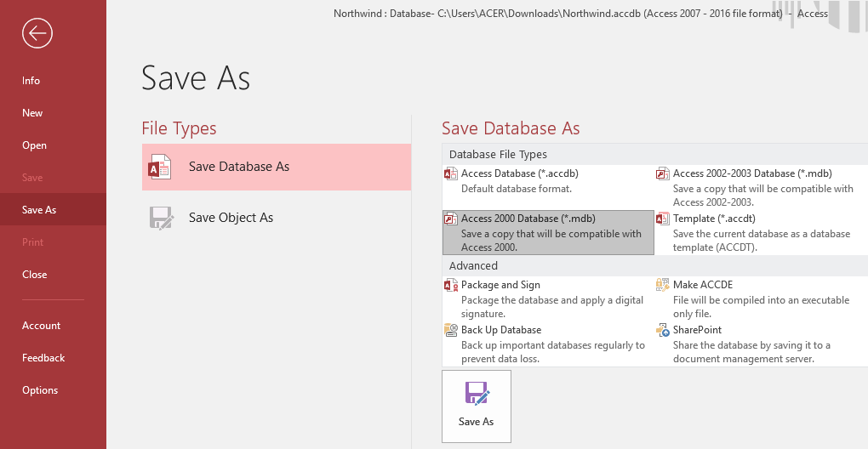Select Save Object As file type label

[x=231, y=218]
